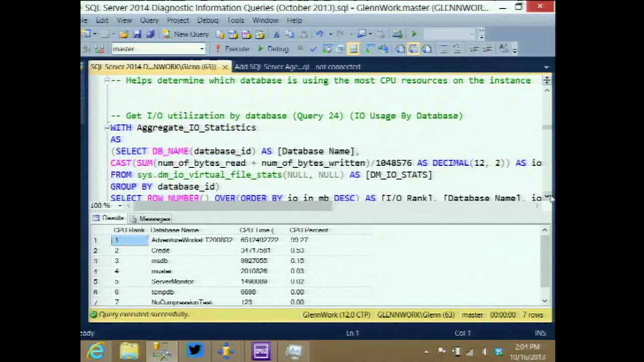Collapse the WITH Aggregate_IO_Statistics code region
This screenshot has width=644, height=362.
click(107, 128)
